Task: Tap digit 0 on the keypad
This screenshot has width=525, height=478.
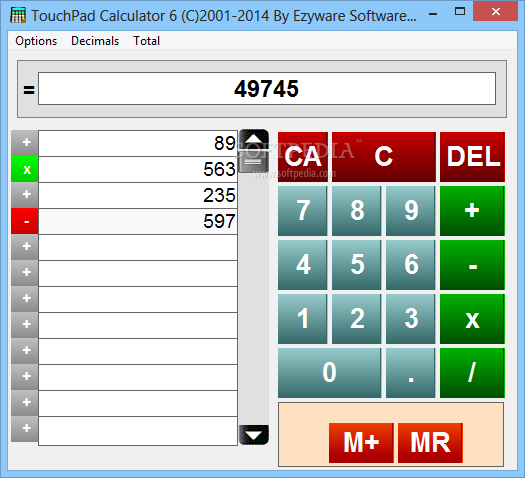Action: (x=329, y=373)
